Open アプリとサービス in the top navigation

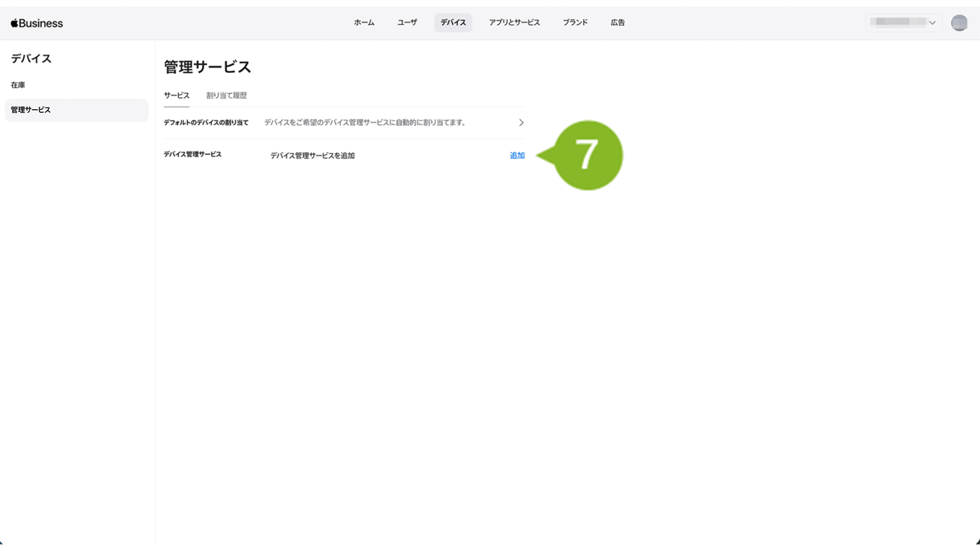(514, 23)
